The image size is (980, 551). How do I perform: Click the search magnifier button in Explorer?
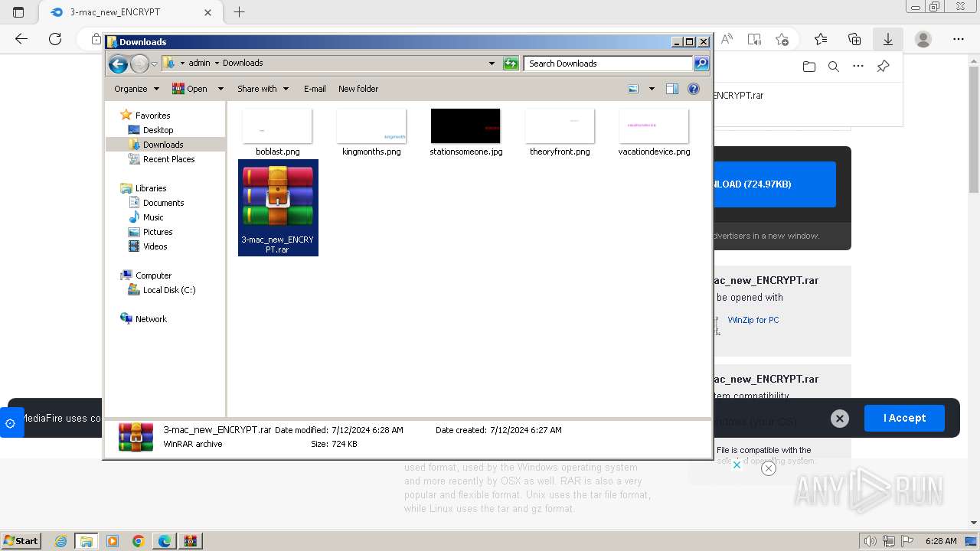point(701,64)
